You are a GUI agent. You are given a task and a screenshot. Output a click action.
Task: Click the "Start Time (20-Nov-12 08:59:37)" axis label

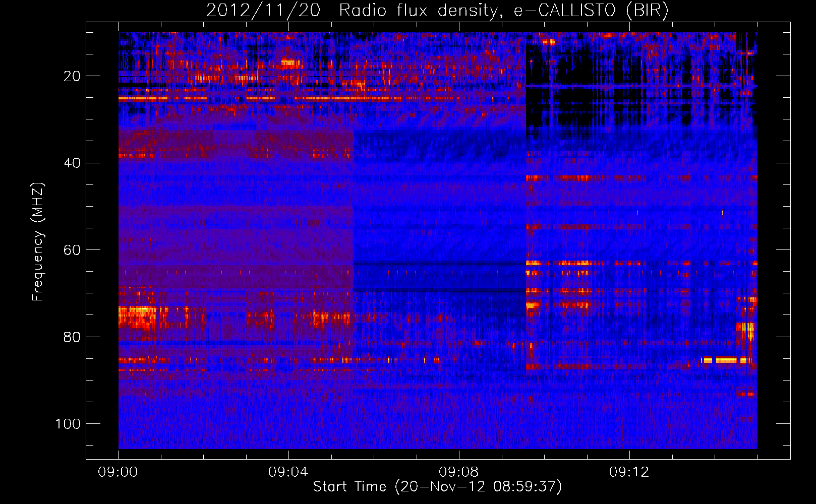point(437,487)
